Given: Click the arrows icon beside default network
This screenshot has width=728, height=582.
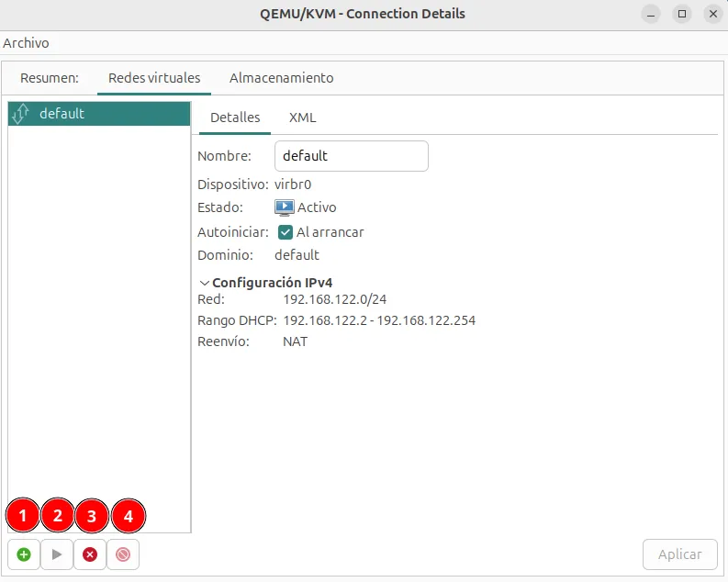Looking at the screenshot, I should [x=22, y=114].
